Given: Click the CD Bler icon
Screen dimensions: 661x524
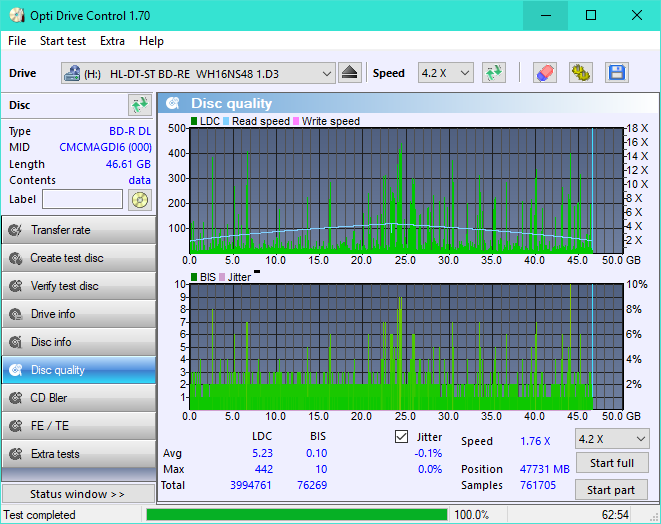Looking at the screenshot, I should tap(16, 398).
